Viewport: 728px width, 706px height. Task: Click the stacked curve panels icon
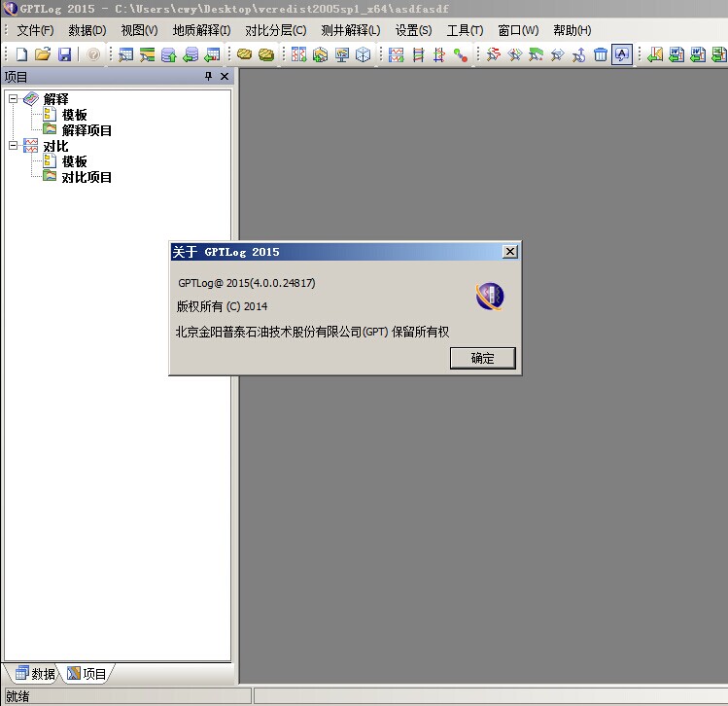click(396, 54)
